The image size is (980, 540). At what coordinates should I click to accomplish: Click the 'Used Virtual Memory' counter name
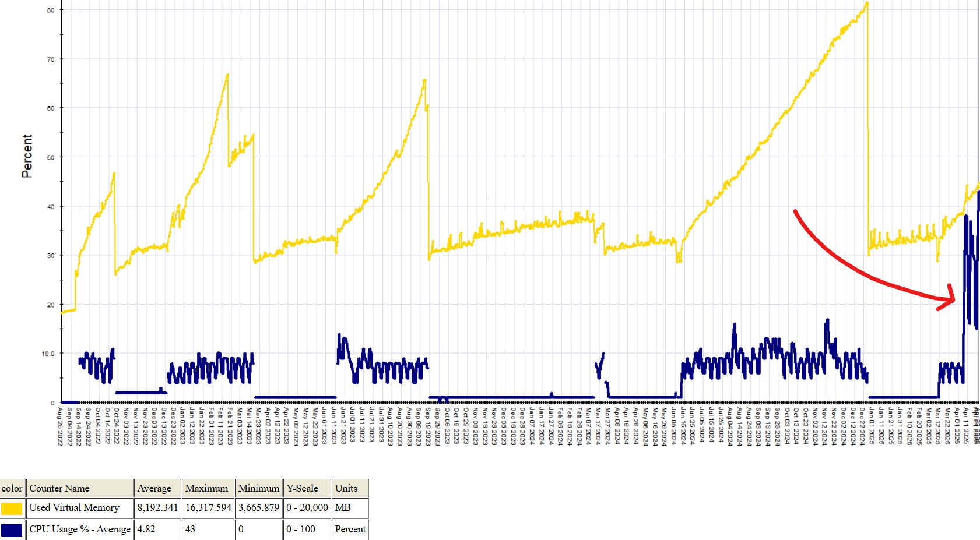click(74, 507)
